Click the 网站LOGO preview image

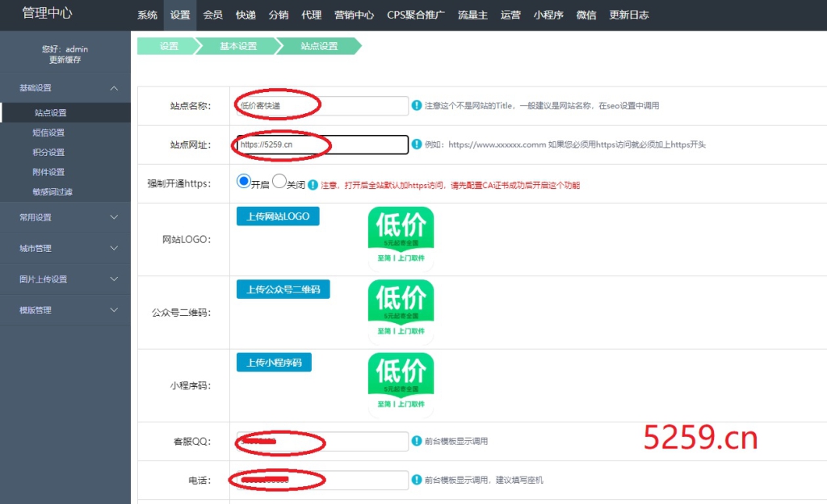click(401, 238)
